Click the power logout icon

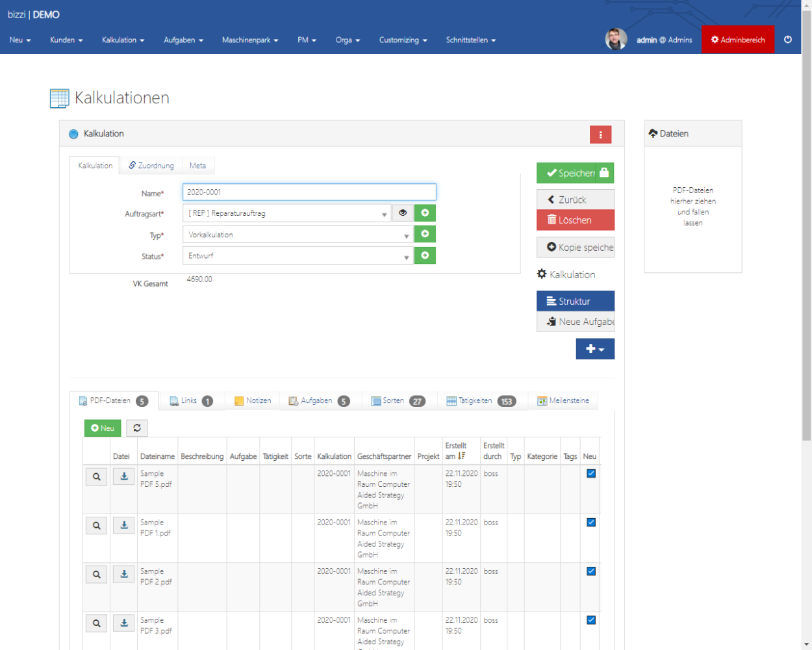[788, 40]
